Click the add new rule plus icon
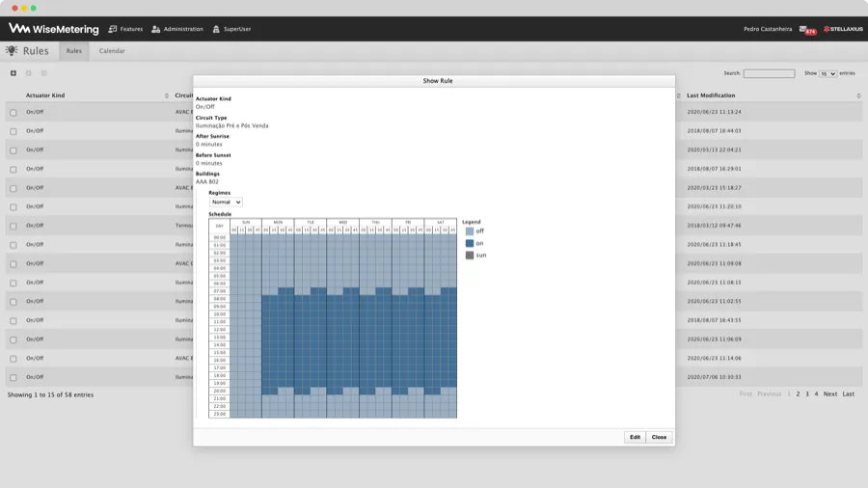The height and width of the screenshot is (488, 868). pyautogui.click(x=14, y=73)
